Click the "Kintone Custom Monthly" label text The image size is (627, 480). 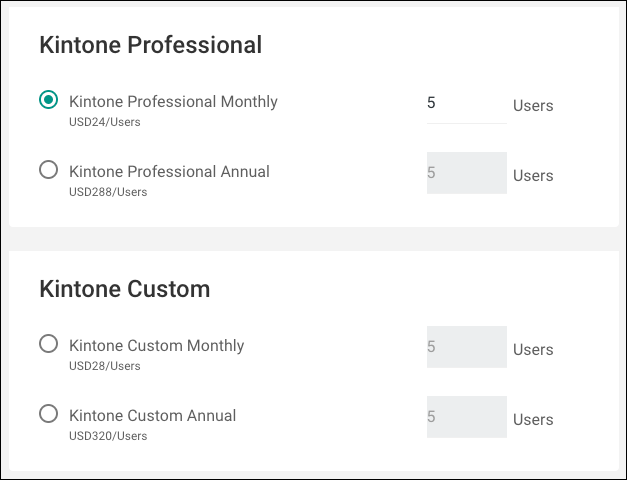(156, 345)
